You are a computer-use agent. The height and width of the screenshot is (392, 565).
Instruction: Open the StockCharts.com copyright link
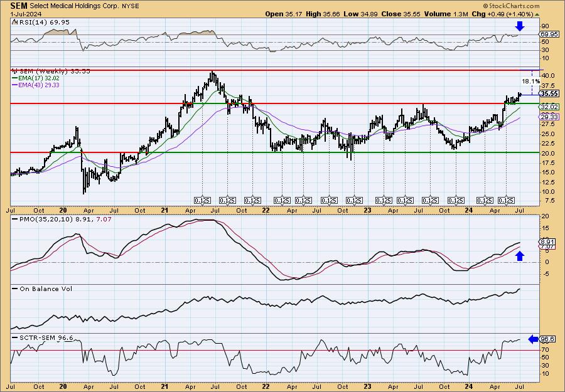[x=511, y=6]
